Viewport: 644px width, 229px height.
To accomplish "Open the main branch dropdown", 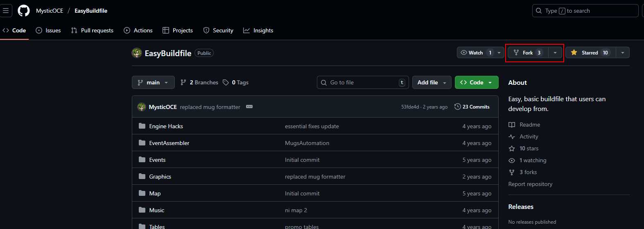I will [153, 82].
